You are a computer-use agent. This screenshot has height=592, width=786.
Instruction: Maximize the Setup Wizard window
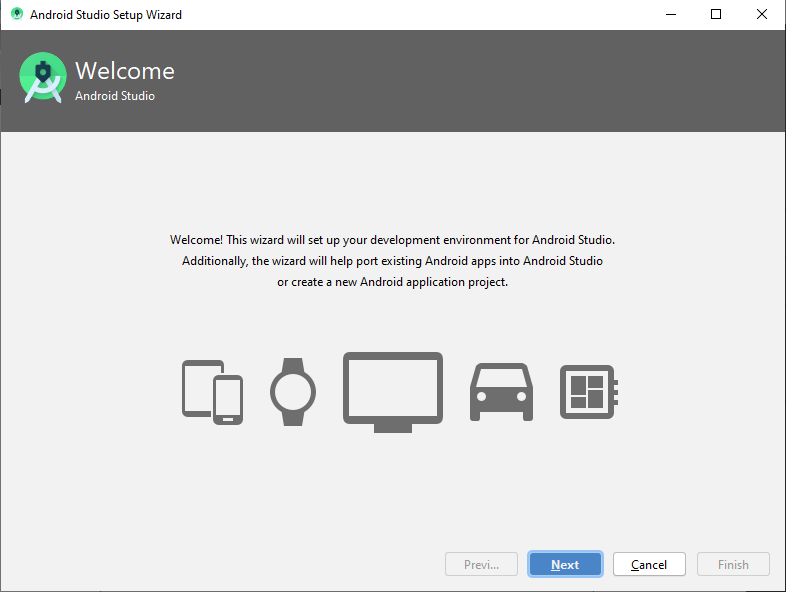tap(716, 15)
